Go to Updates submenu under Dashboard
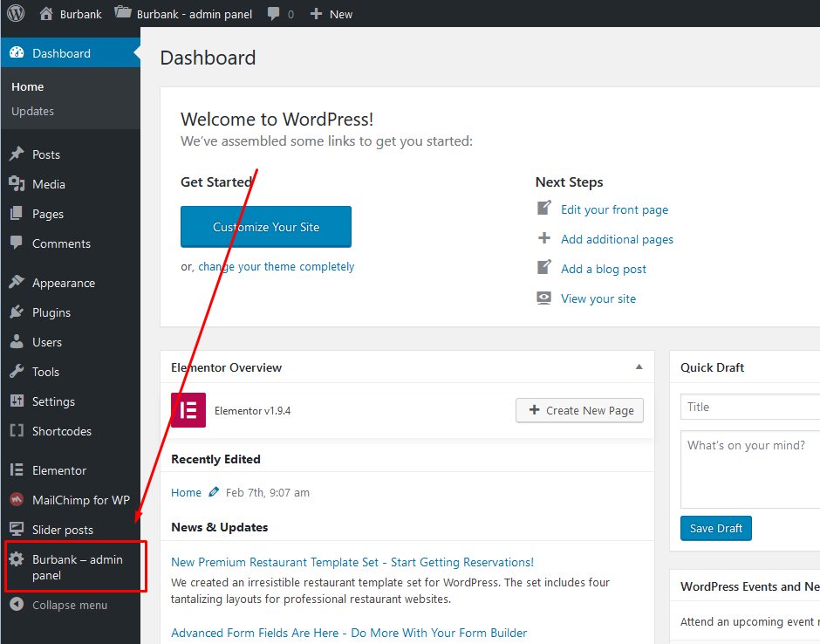 click(x=32, y=111)
